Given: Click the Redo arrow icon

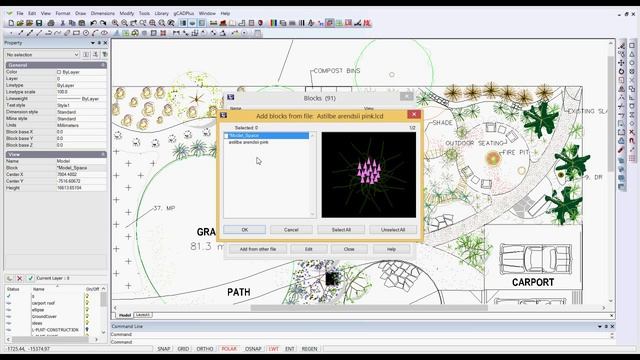Looking at the screenshot, I should pyautogui.click(x=103, y=23).
